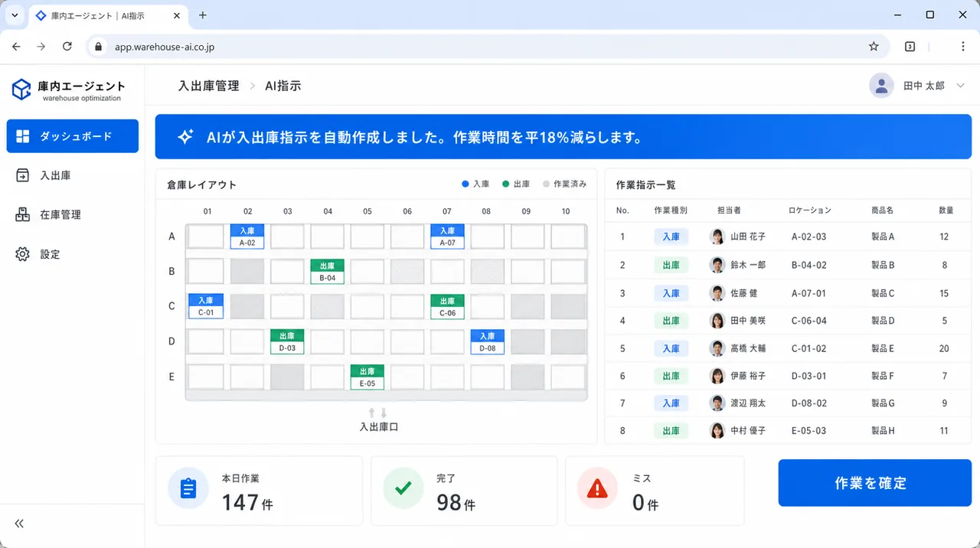
Task: Select warehouse slot D-08
Action: pyautogui.click(x=487, y=341)
